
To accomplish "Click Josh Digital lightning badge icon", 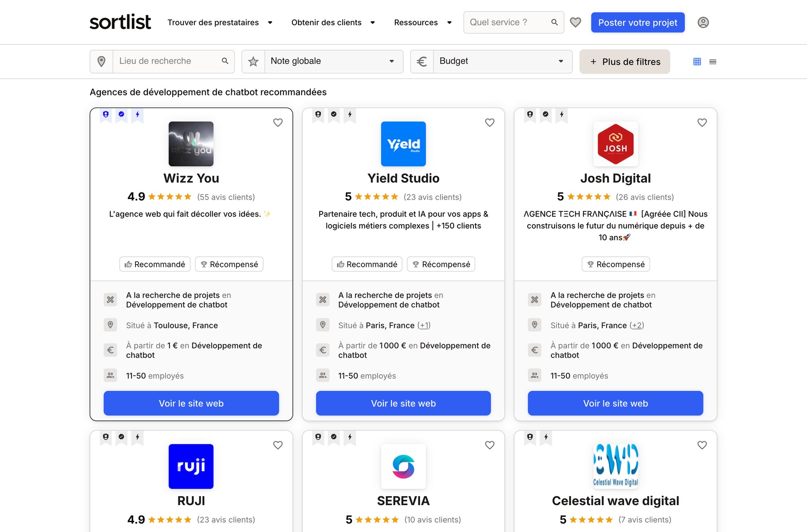I will (562, 115).
